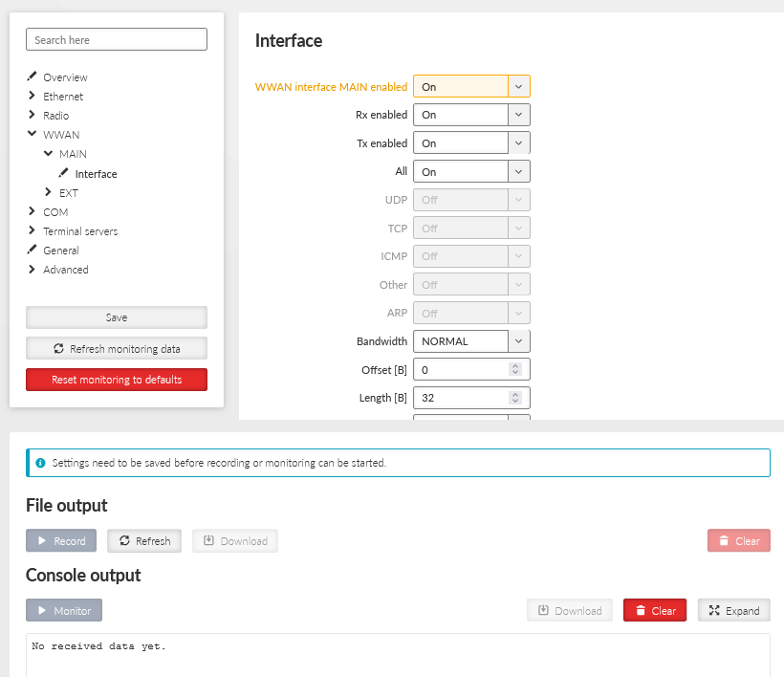
Task: Expand the Ethernet tree node
Action: tap(32, 96)
